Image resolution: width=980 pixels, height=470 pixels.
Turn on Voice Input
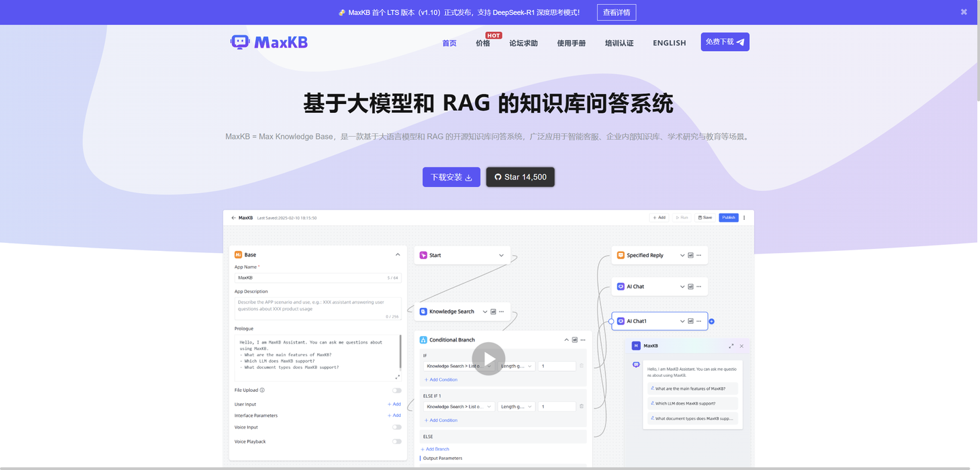[x=397, y=427]
